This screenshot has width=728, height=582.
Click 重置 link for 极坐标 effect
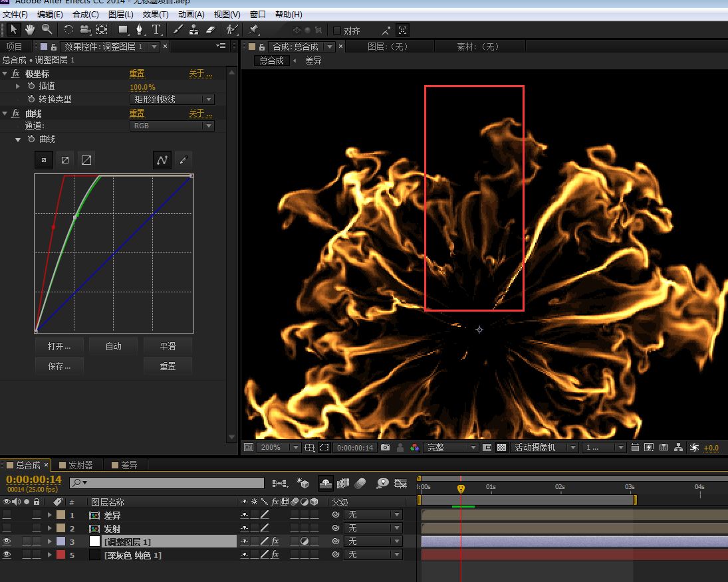137,74
